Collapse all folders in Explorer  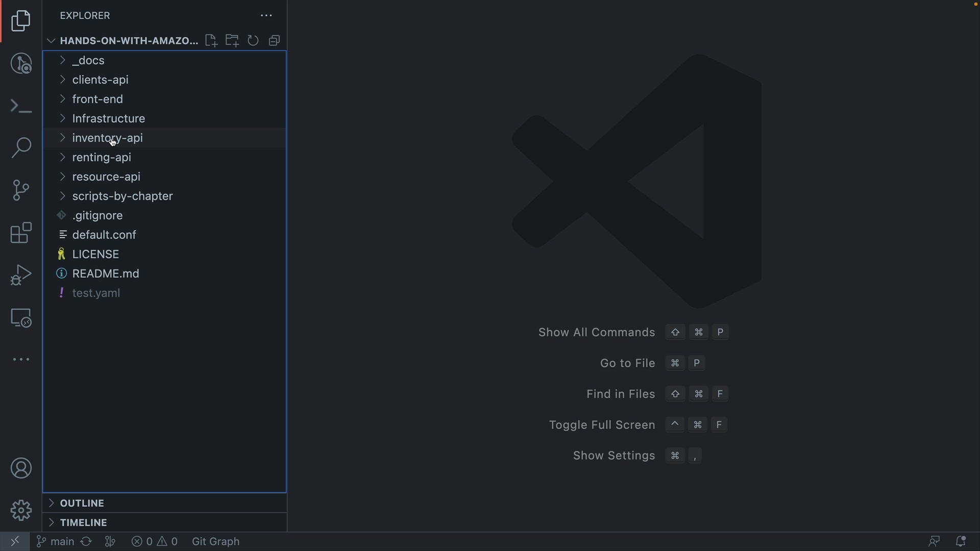[x=275, y=41]
